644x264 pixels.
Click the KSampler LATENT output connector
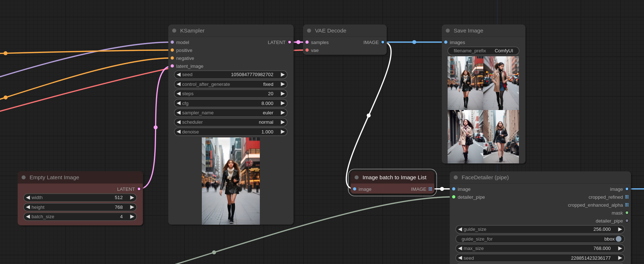click(289, 42)
